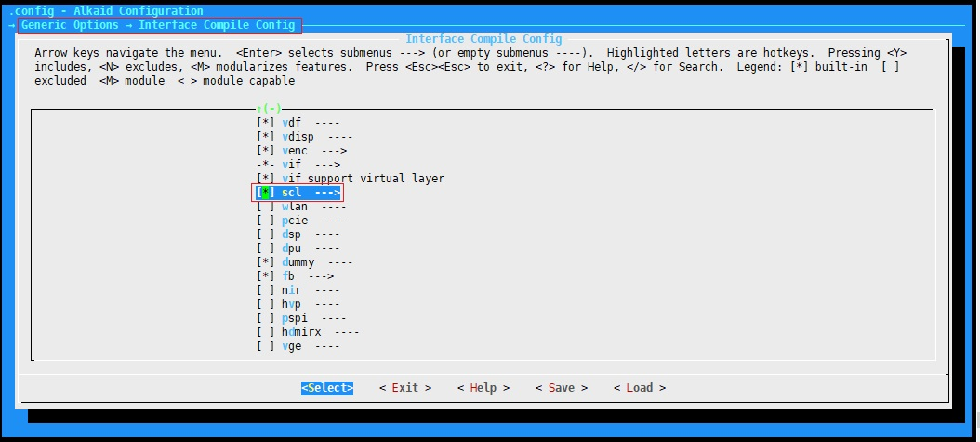Click the vdf empty submenu dashes
The image size is (980, 442).
(327, 123)
